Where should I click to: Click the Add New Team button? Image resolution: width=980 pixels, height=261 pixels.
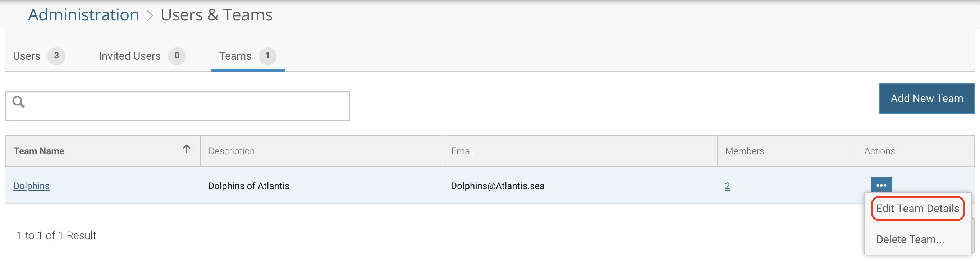pos(927,99)
